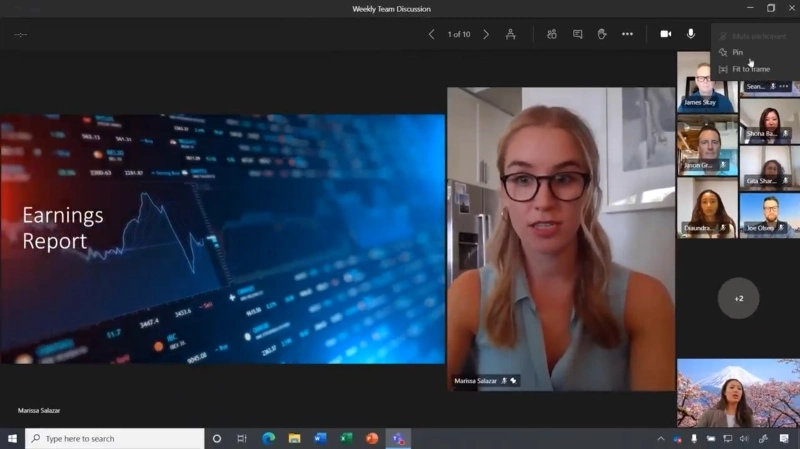Go to the previous slide arrow
The image size is (800, 449).
tap(432, 34)
